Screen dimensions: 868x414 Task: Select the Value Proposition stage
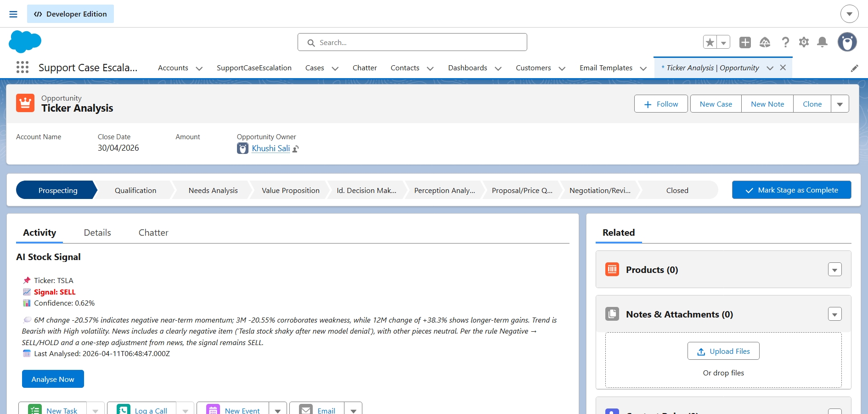(x=291, y=190)
